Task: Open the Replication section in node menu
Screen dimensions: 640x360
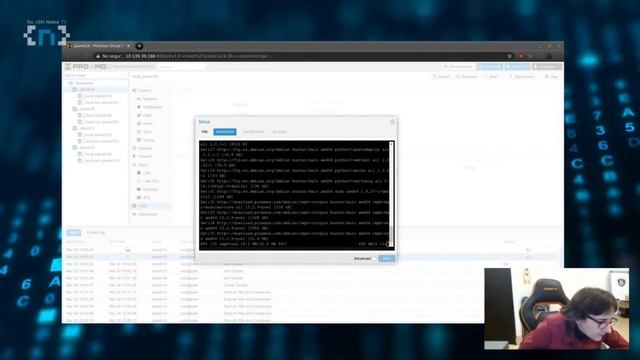Action: pos(144,214)
